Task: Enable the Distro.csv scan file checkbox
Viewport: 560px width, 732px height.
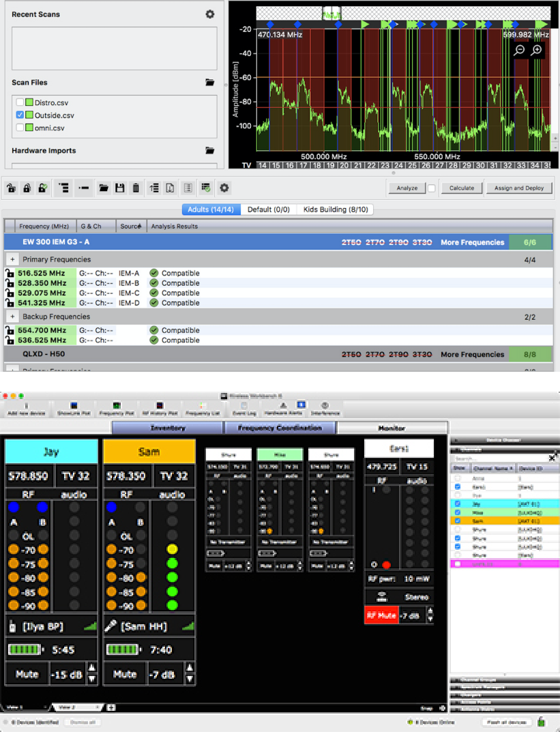Action: (20, 102)
